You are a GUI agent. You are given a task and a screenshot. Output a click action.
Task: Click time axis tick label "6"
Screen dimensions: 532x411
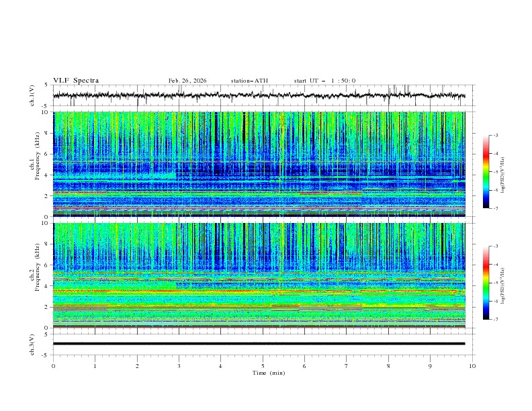tap(304, 366)
